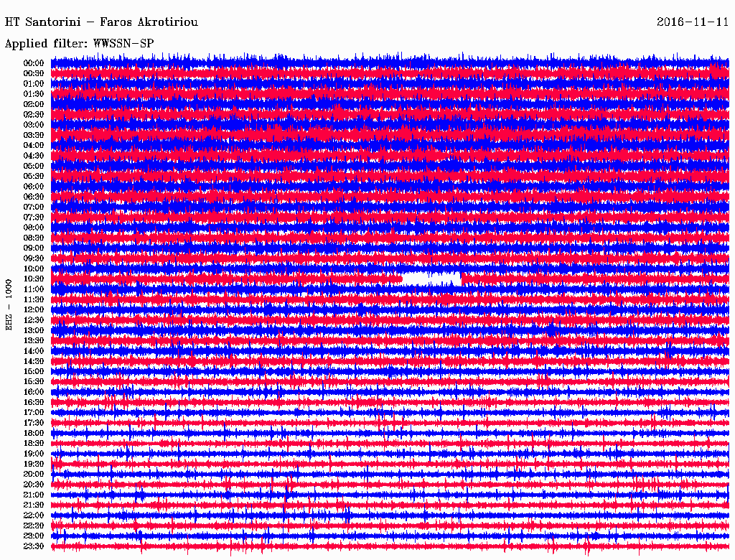The height and width of the screenshot is (560, 735).
Task: Select the 05:30 time label
Action: (34, 176)
